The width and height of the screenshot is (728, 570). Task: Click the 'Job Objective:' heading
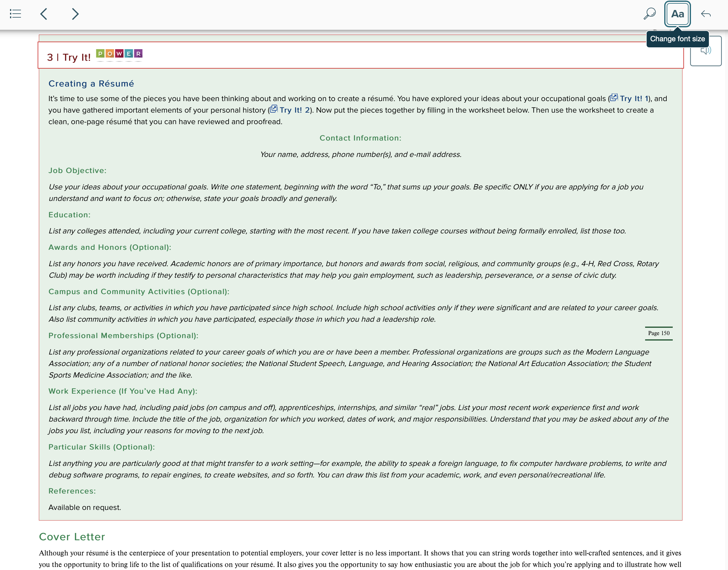point(77,171)
